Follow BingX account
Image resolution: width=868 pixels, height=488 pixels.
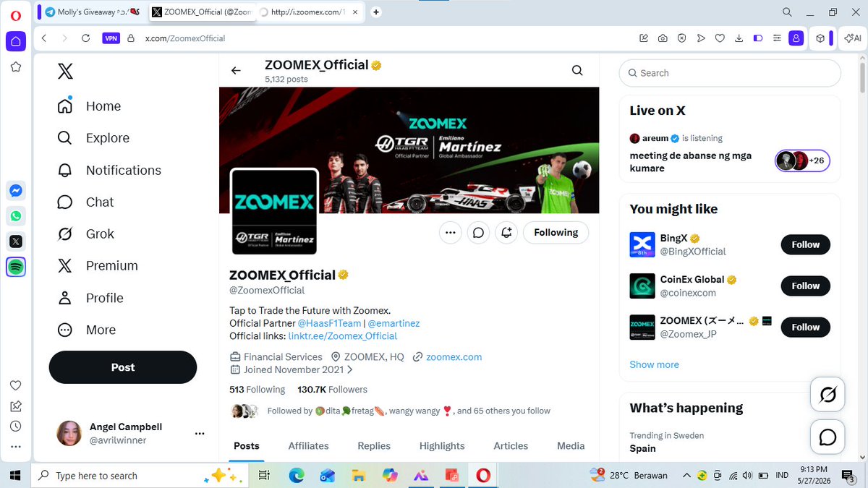coord(805,244)
